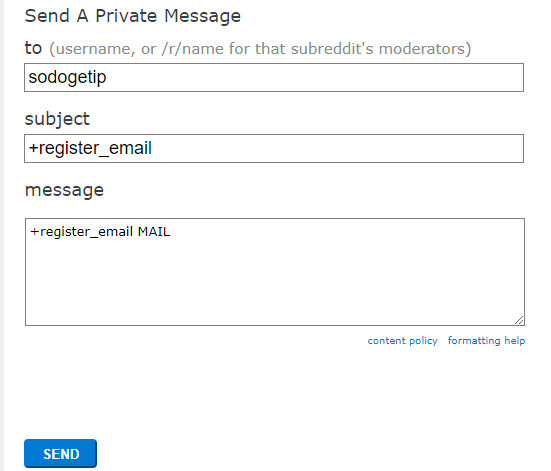
Task: Place cursor on the sodogetip text
Action: pyautogui.click(x=67, y=77)
